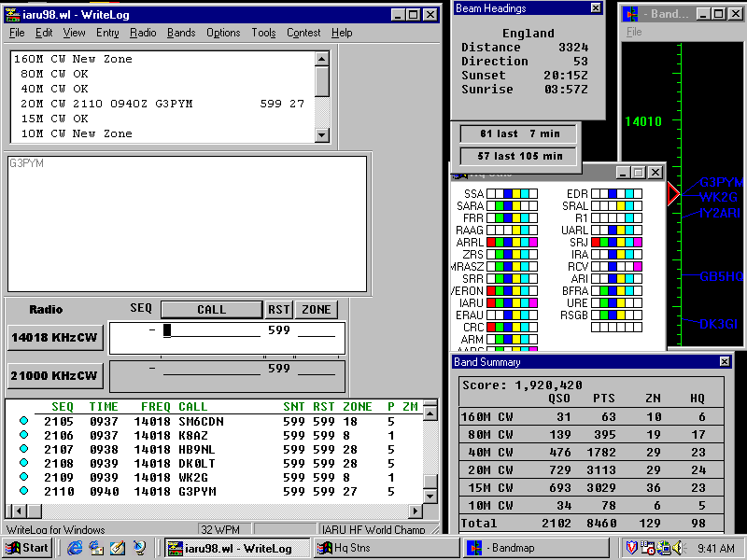
Task: Click the 14010 frequency label in Bandmap
Action: pyautogui.click(x=643, y=122)
